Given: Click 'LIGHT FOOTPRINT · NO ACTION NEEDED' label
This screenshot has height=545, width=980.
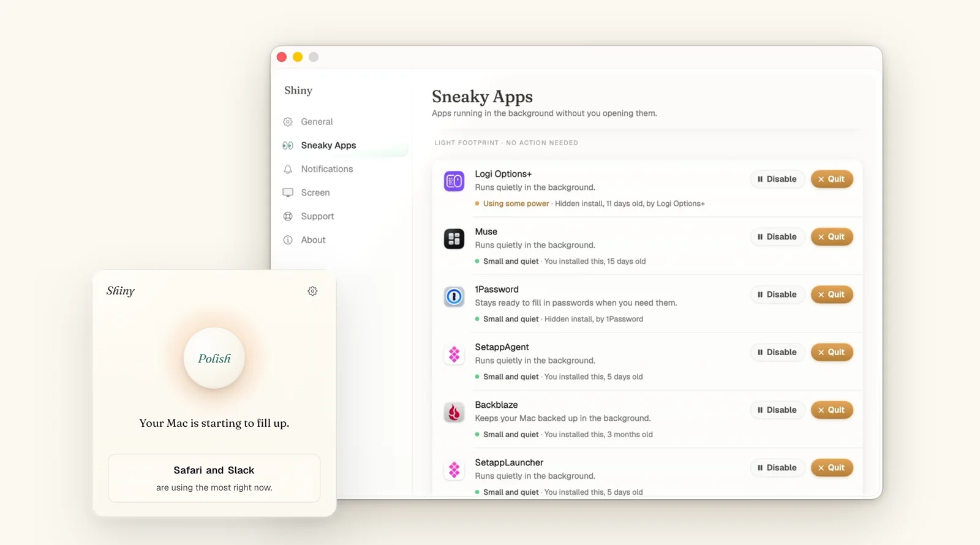Looking at the screenshot, I should click(506, 143).
